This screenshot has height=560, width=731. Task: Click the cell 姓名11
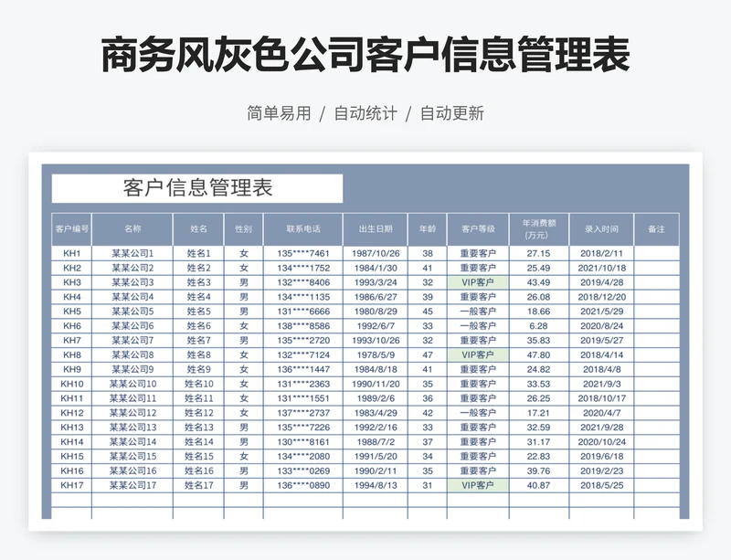(x=198, y=398)
